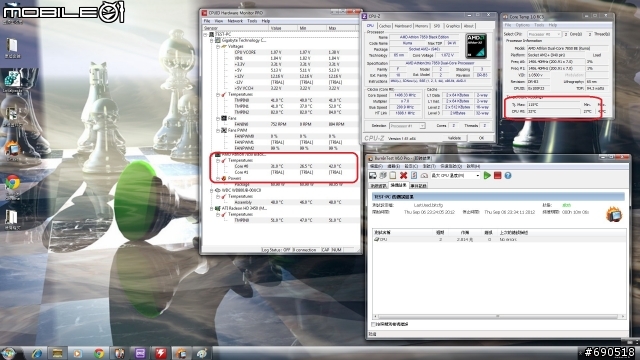Click the Sensor column header in HWMonitor

coord(236,28)
